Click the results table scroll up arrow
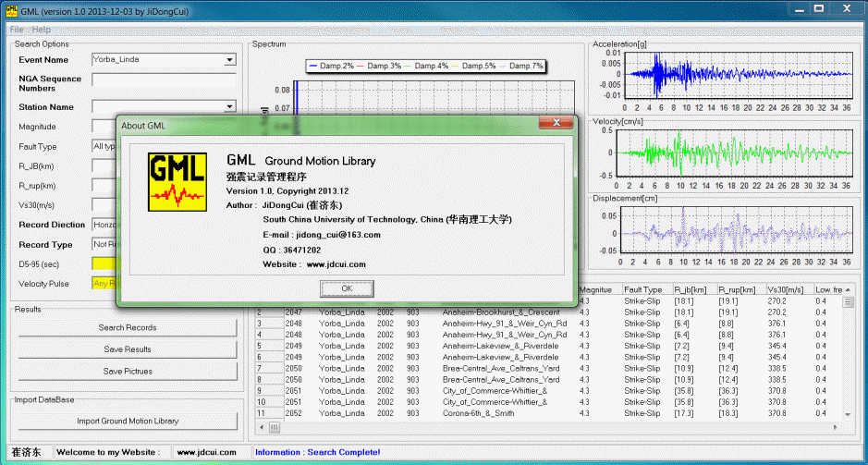 pyautogui.click(x=848, y=290)
